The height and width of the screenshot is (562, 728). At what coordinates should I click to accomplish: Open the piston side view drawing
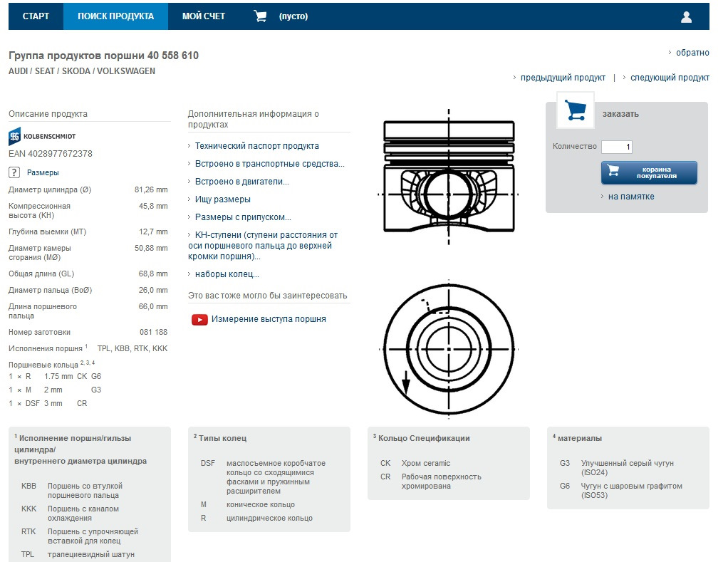(x=449, y=177)
